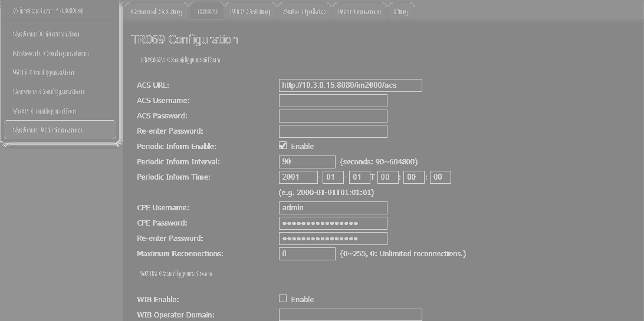
Task: Click the Re-enter Password field below CPE Password
Action: coord(333,239)
